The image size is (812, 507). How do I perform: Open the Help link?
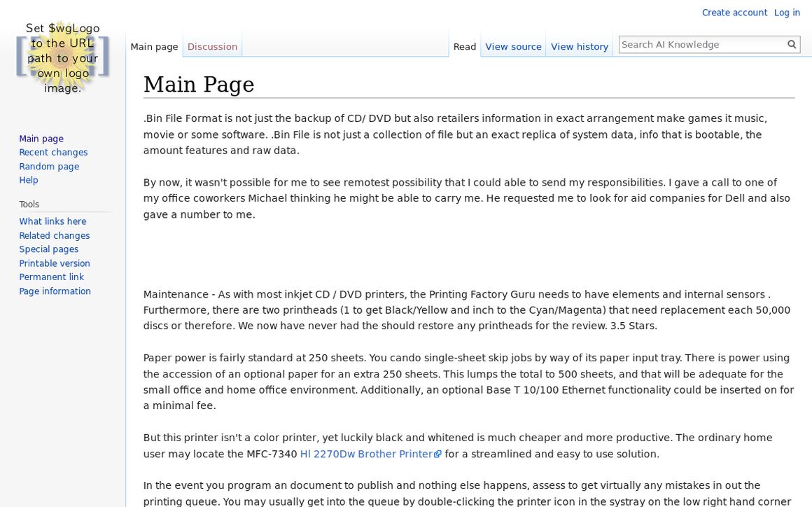coord(29,180)
